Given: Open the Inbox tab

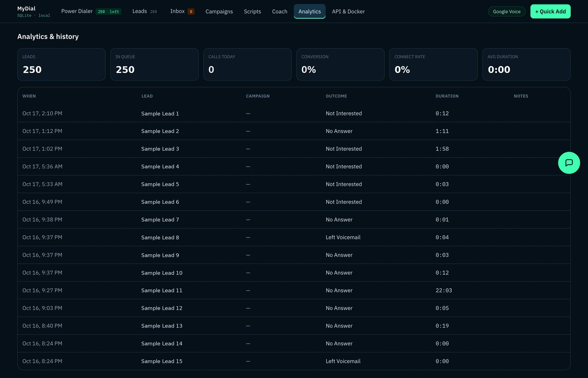Looking at the screenshot, I should tap(182, 11).
